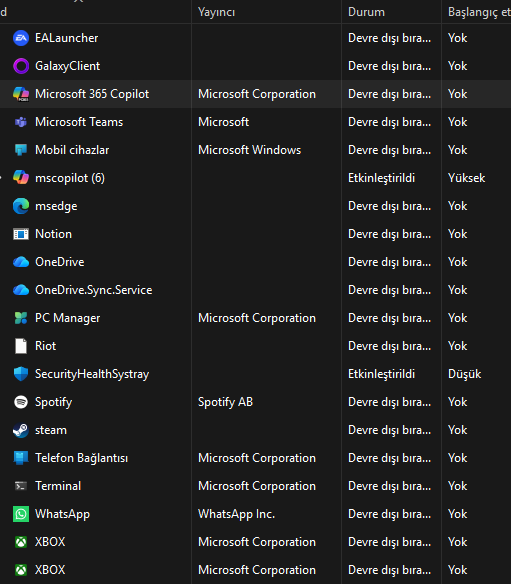Click the OneDrive.Sync.Service cloud icon

21,290
